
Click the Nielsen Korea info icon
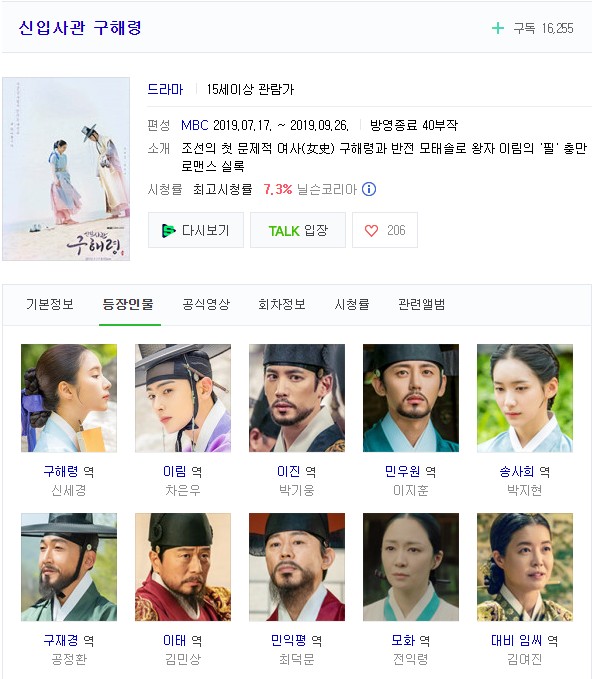click(369, 189)
